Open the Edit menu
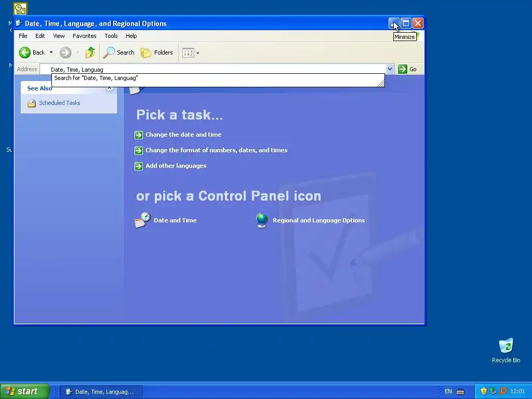 click(40, 36)
